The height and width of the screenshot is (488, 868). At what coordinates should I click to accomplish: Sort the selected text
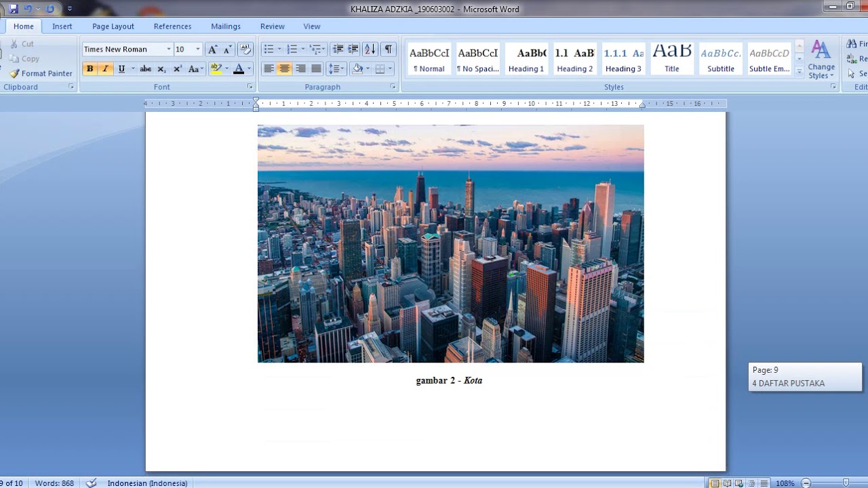370,49
